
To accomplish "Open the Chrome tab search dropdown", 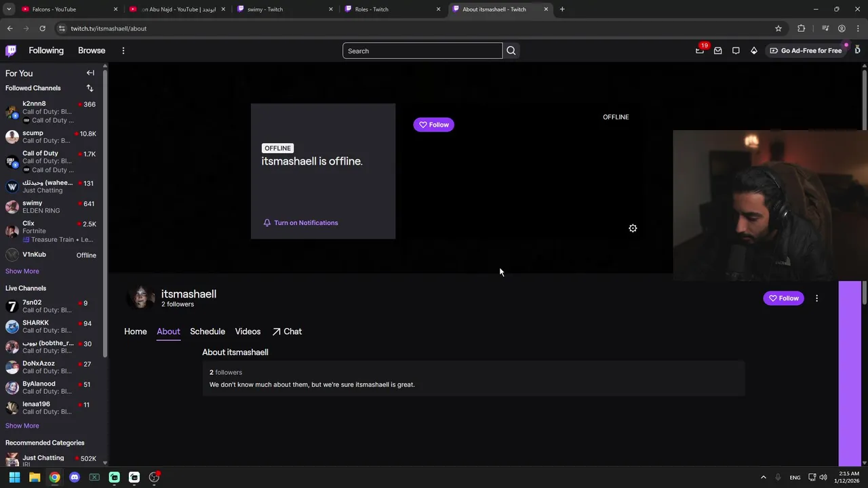I will coord(9,9).
